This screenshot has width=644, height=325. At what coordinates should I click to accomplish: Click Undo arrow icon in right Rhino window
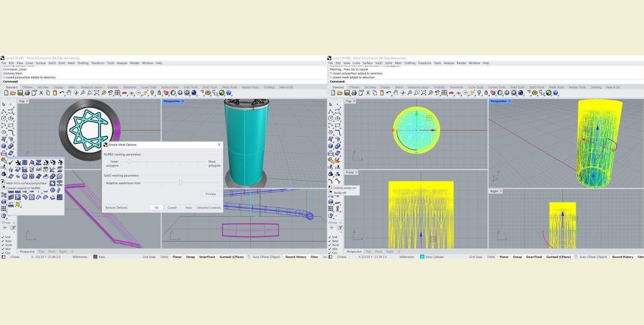point(389,93)
